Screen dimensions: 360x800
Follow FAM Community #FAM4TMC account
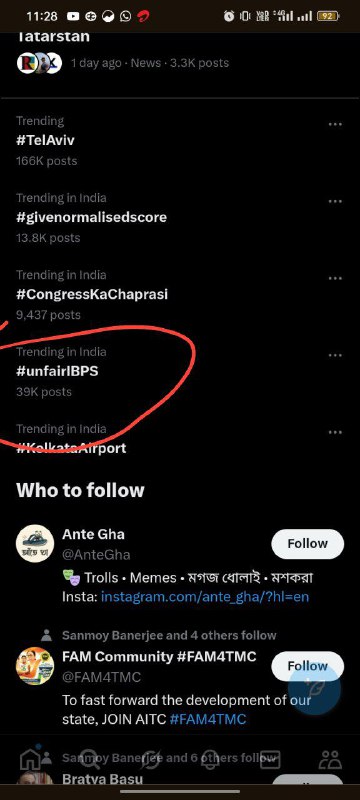[x=307, y=666]
